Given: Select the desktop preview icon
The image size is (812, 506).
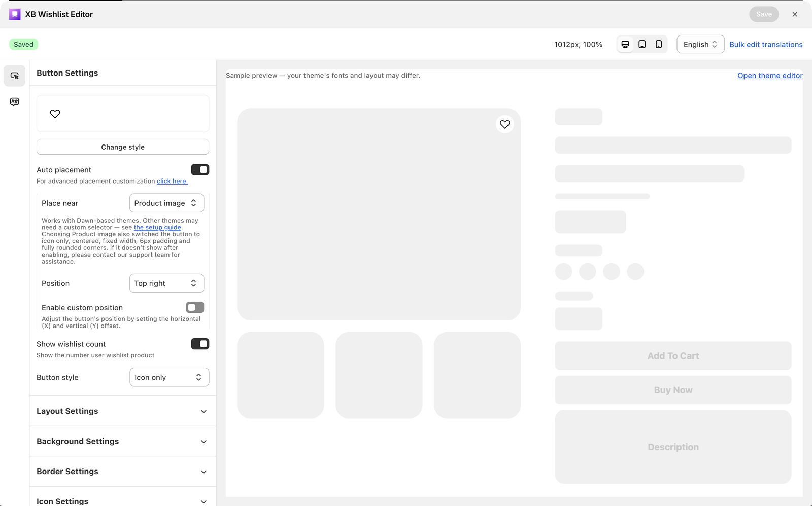Looking at the screenshot, I should click(x=625, y=44).
